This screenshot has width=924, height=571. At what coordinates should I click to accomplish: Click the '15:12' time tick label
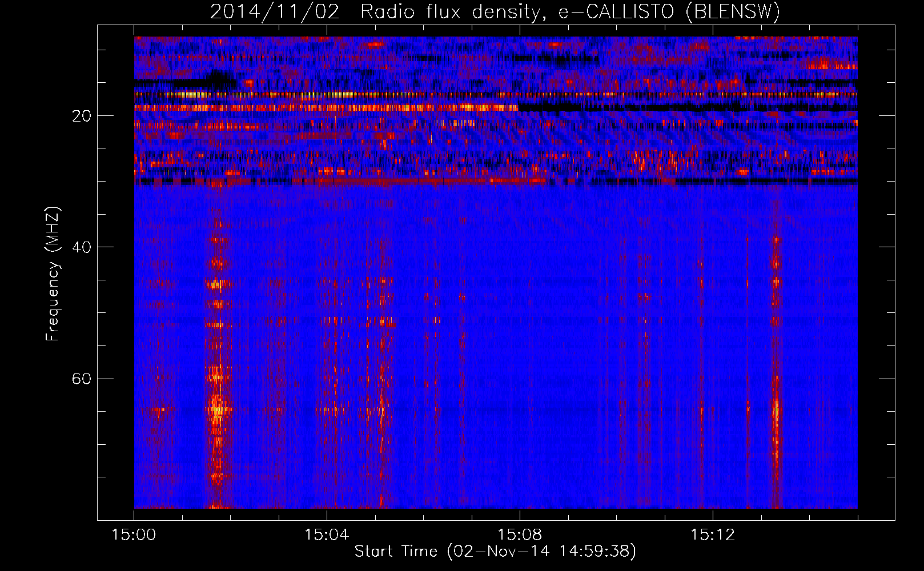point(713,535)
